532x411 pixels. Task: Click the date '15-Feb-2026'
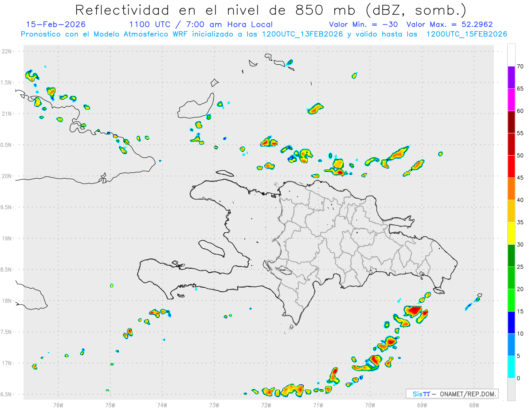click(56, 24)
